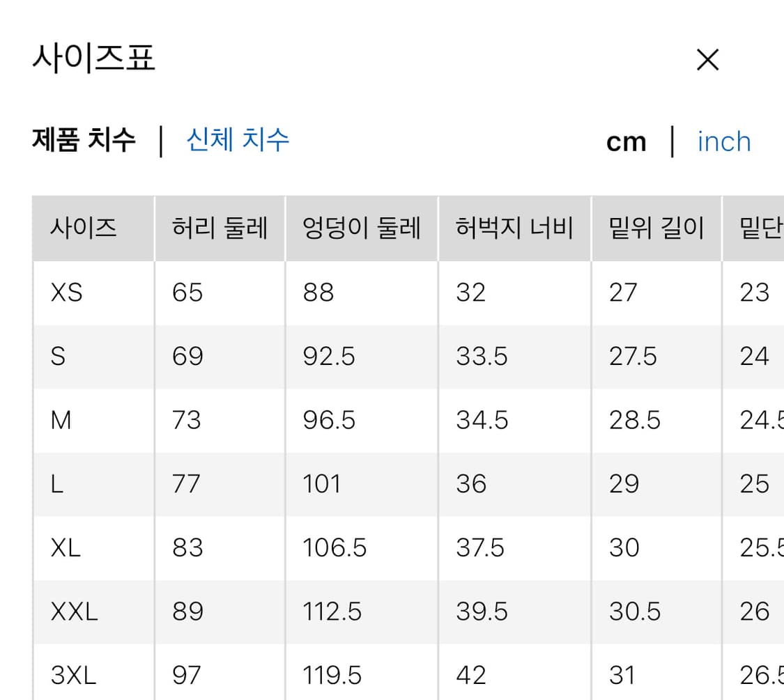Close the 사이즈표 size chart popup
Image resolution: width=784 pixels, height=700 pixels.
707,60
